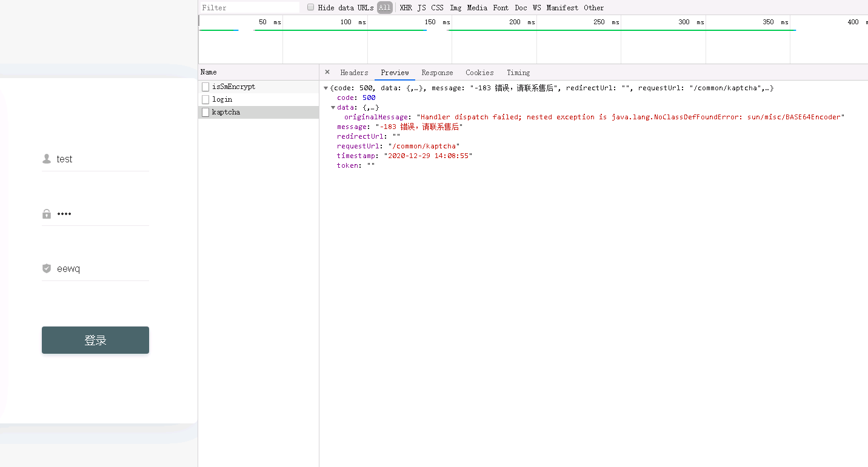868x467 pixels.
Task: Filter network requests by WS
Action: (x=537, y=8)
